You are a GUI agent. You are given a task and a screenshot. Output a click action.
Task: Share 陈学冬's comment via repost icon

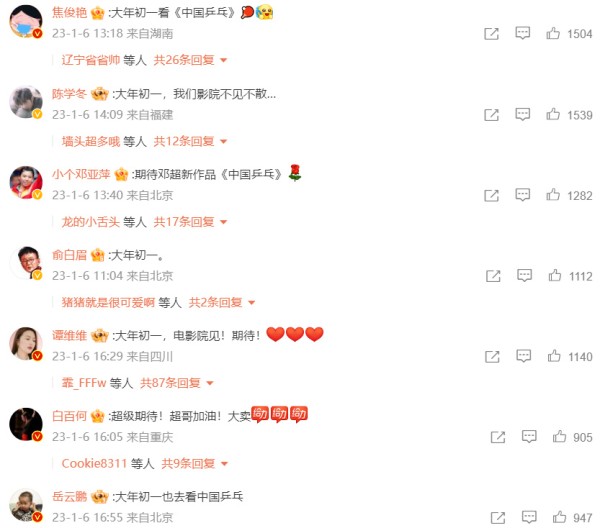[491, 115]
